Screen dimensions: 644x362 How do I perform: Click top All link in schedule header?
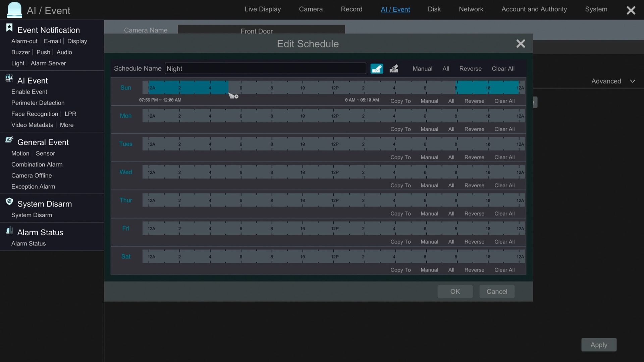click(x=446, y=69)
